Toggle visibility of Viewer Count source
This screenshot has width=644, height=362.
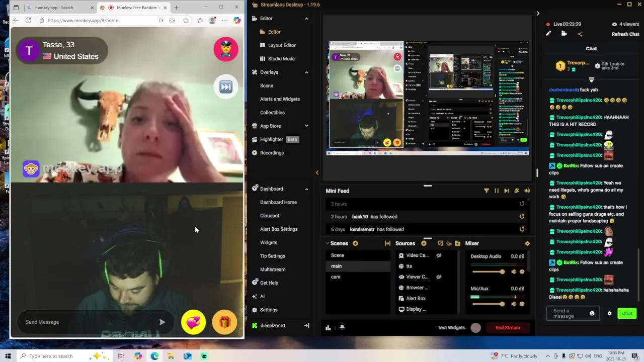439,277
